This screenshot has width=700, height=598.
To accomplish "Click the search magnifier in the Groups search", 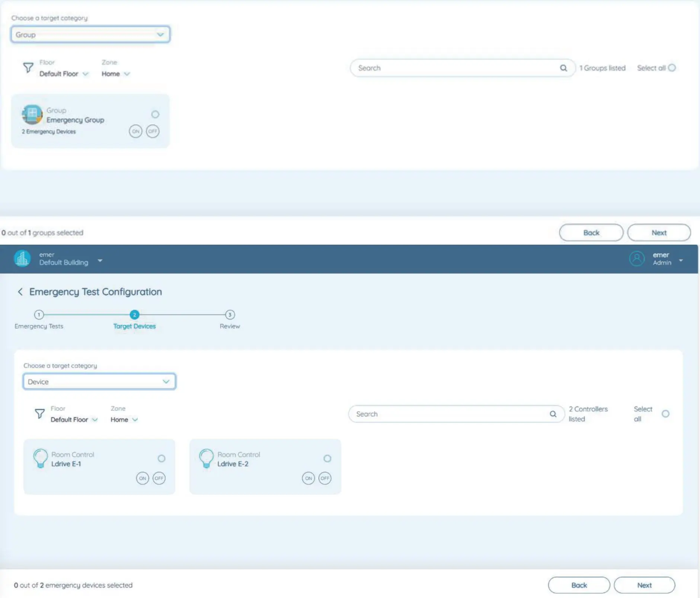I will tap(563, 68).
